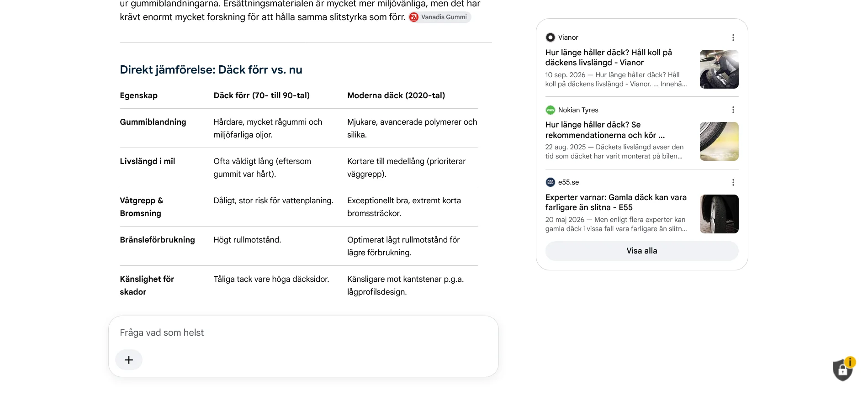Screen dimensions: 868x396
Task: Open the Vianor mechanic thumbnail image
Action: tap(719, 69)
